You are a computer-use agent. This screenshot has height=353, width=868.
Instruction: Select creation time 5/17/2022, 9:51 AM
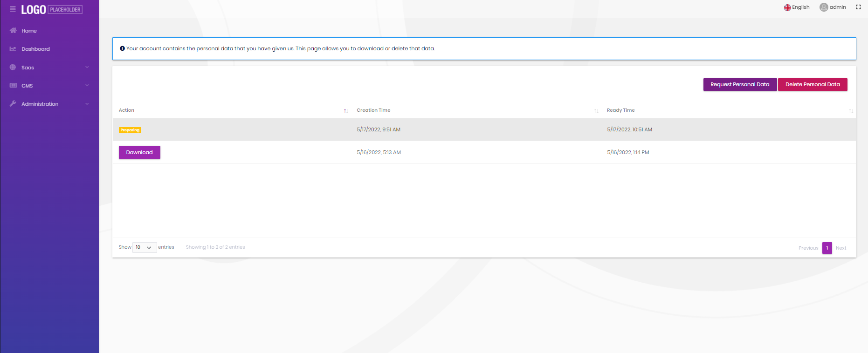click(379, 129)
